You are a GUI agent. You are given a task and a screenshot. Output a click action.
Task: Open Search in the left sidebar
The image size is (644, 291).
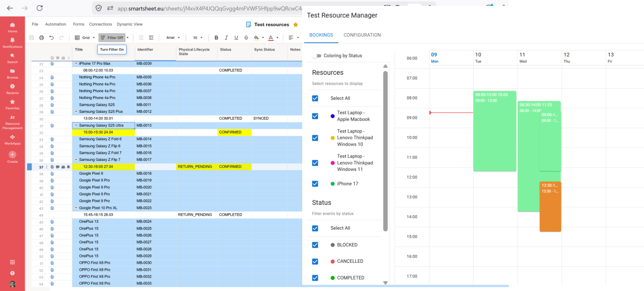[12, 58]
